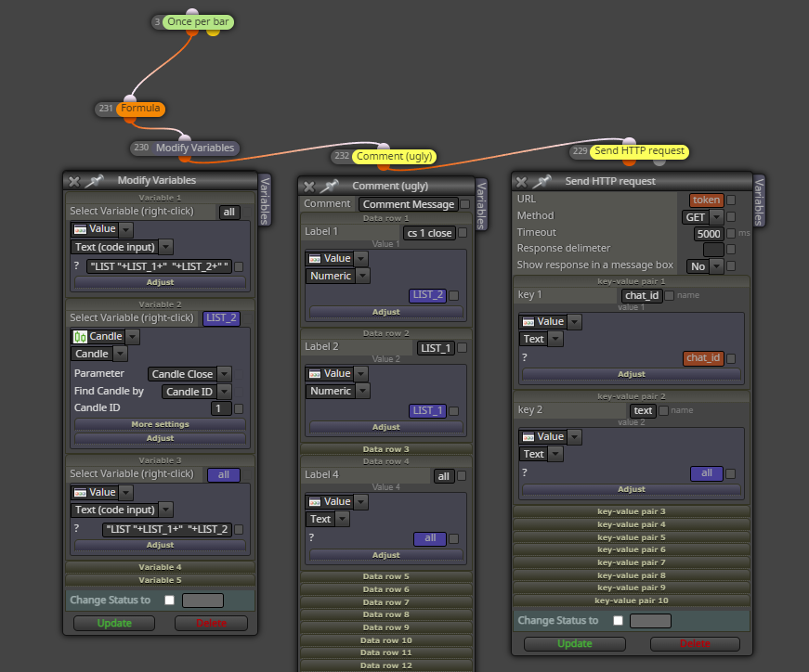
Task: Select the orange Formula node
Action: [140, 109]
